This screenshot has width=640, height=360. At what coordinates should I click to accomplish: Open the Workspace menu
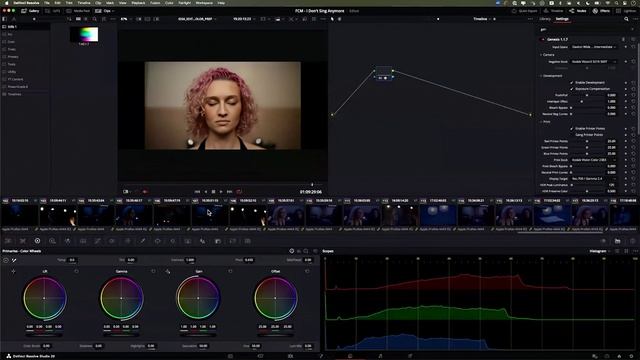pyautogui.click(x=204, y=3)
